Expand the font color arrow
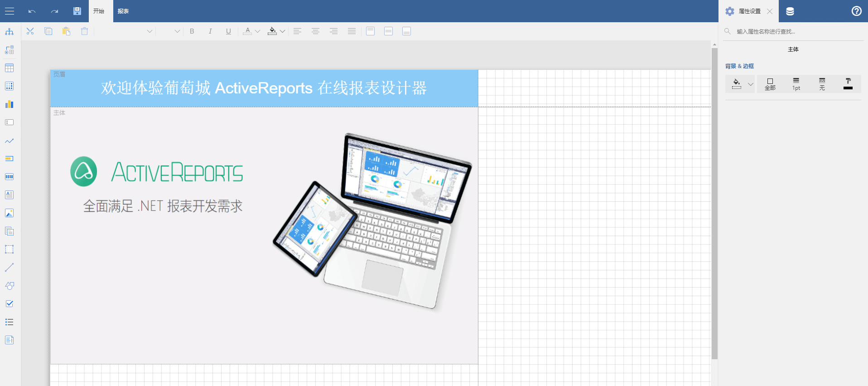The image size is (868, 386). (x=257, y=31)
